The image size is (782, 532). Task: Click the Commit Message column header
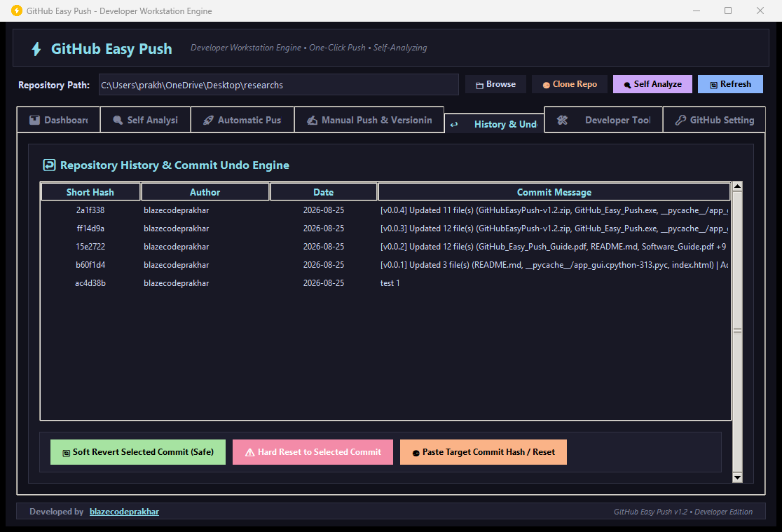(554, 192)
